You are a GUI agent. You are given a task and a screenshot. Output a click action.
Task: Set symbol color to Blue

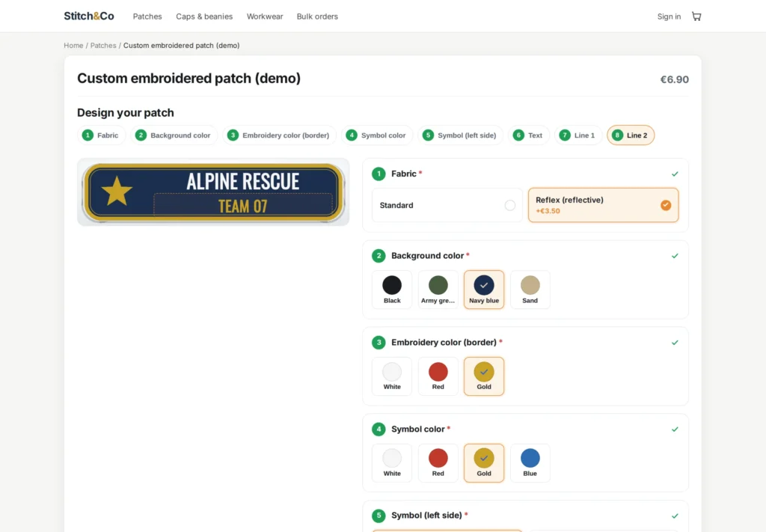[530, 463]
